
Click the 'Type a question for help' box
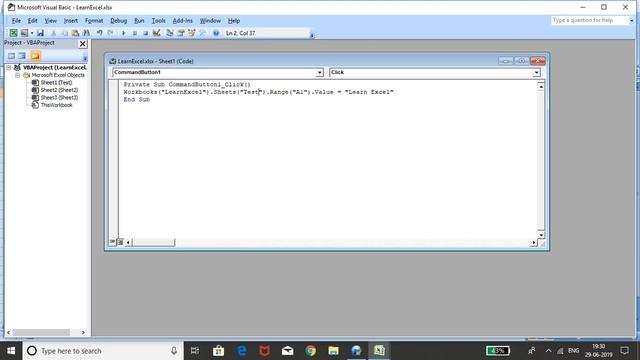pos(589,20)
